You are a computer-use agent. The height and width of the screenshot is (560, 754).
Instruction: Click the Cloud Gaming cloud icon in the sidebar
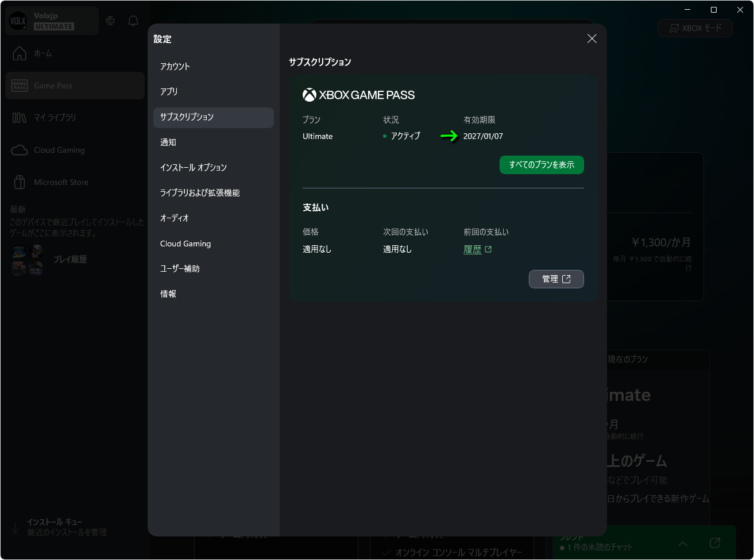[20, 150]
